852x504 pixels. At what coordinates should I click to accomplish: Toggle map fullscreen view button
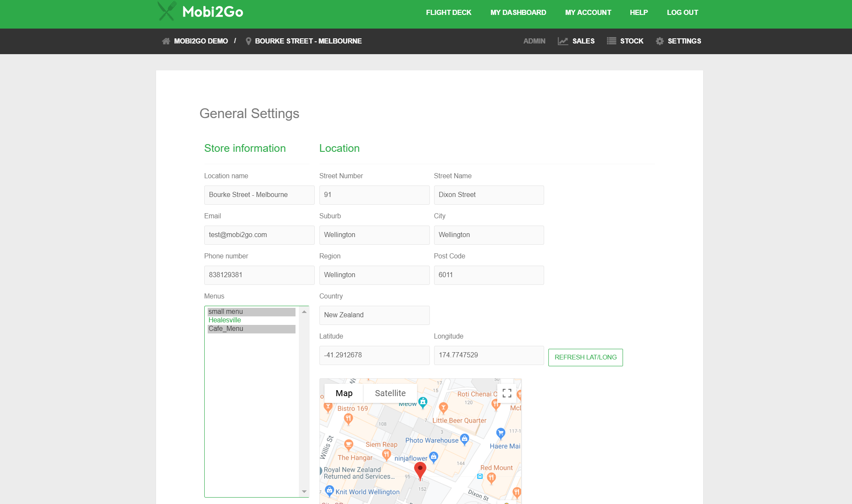tap(507, 393)
